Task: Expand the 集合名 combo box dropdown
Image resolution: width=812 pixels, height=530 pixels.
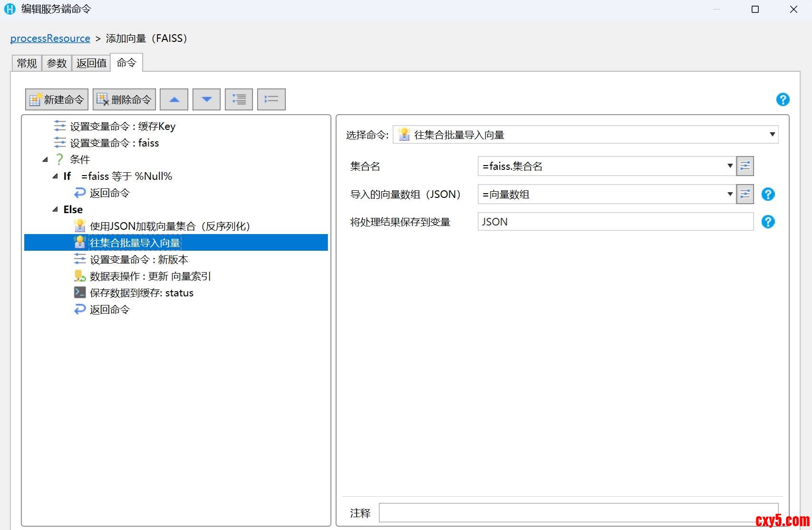Action: (x=730, y=166)
